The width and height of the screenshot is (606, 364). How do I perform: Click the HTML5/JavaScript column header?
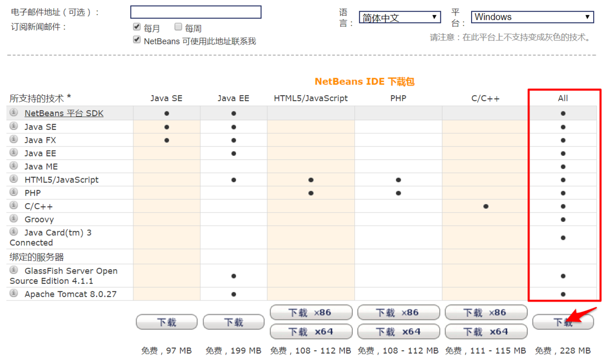coord(311,98)
